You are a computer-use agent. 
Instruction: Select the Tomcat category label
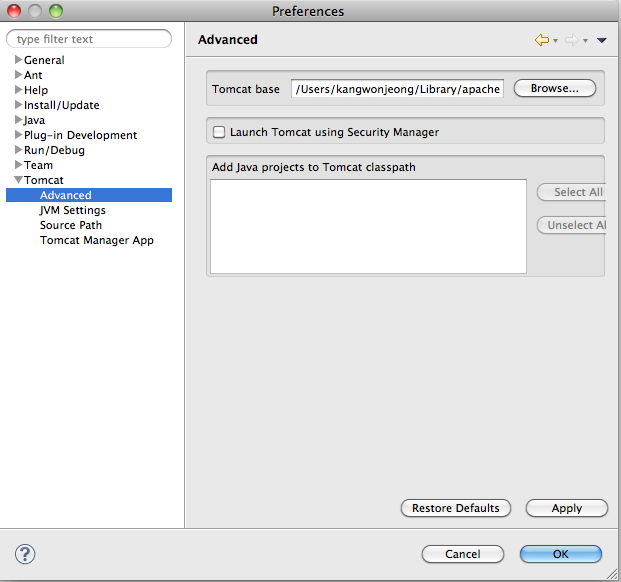click(x=44, y=180)
